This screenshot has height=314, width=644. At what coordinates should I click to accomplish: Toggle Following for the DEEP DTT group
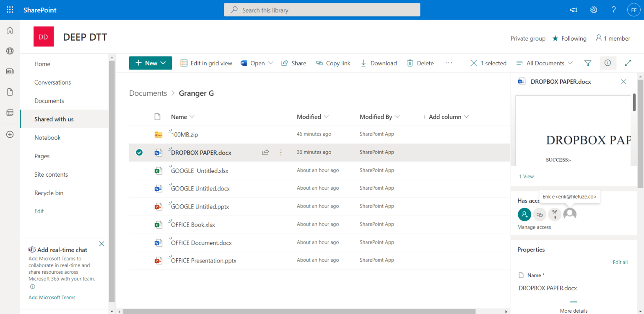coord(569,38)
